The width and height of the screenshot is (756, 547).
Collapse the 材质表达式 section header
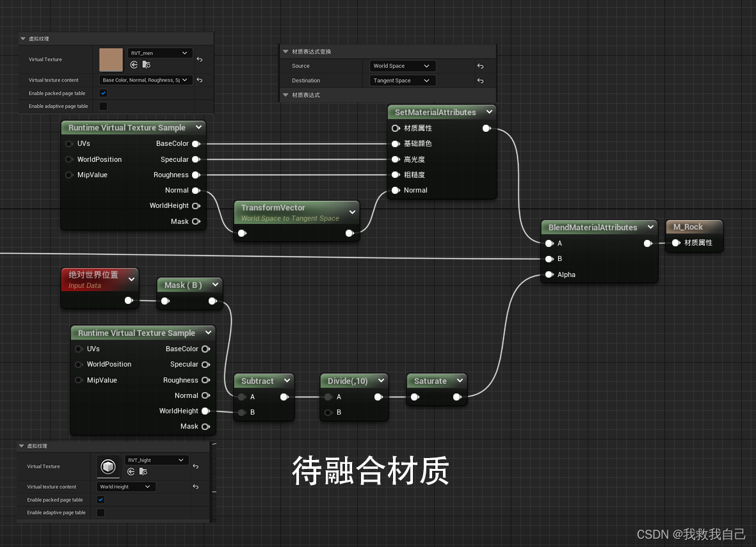(286, 95)
